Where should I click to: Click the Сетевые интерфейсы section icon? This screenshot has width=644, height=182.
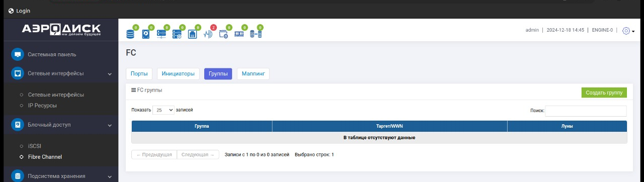point(18,73)
